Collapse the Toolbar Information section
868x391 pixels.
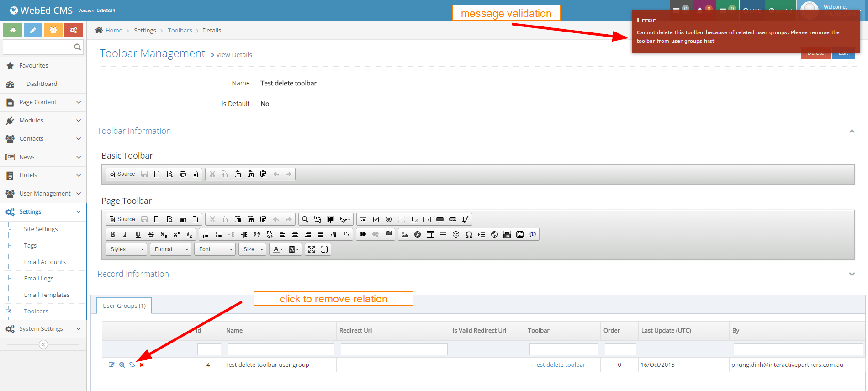(x=852, y=131)
